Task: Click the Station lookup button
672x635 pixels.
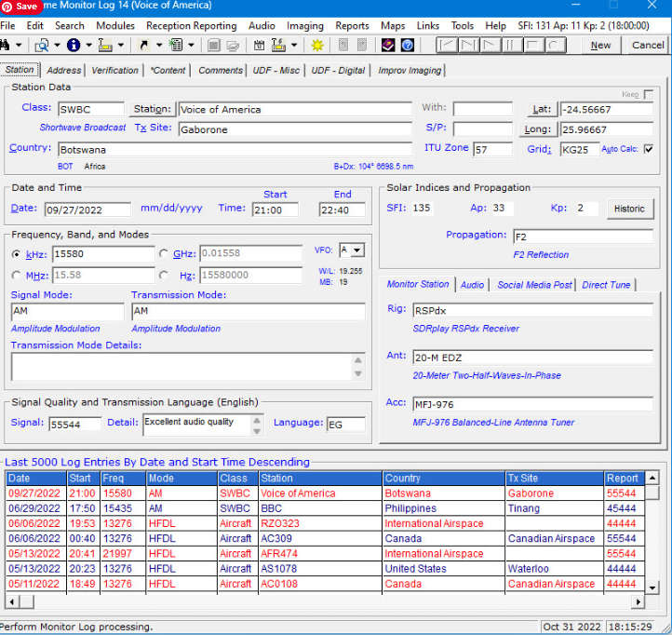Action: click(152, 109)
